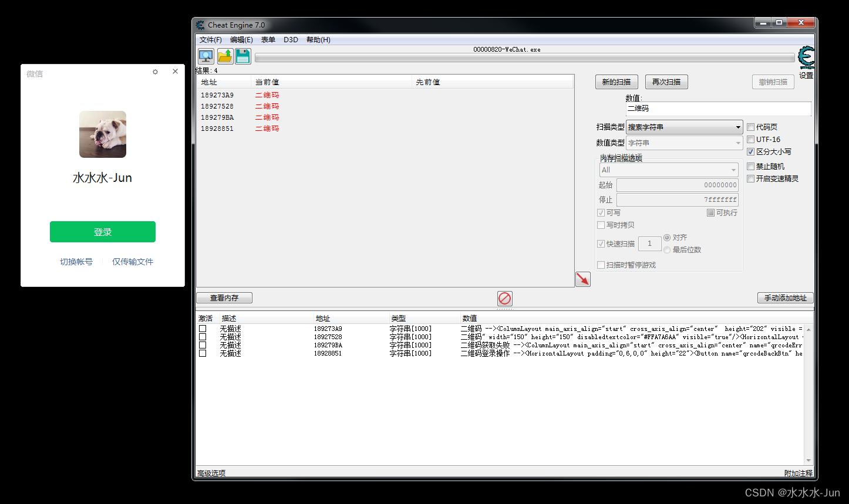Enable the UTF-16 checkbox

750,139
